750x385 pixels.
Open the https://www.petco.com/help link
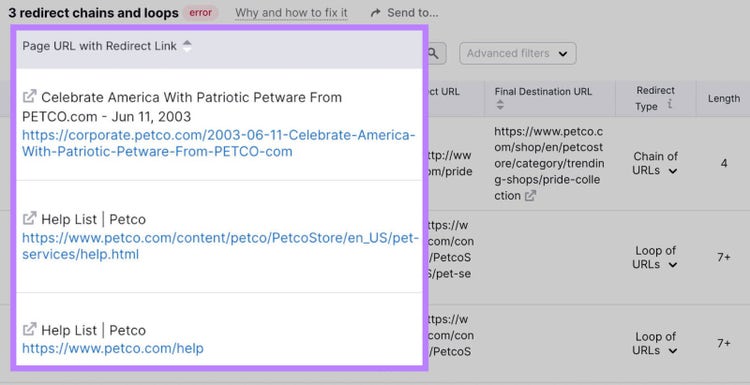click(x=113, y=348)
